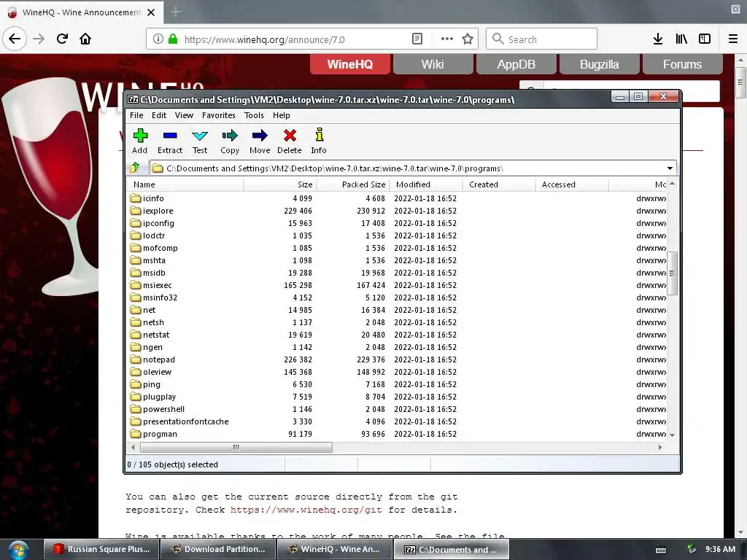This screenshot has width=747, height=560.
Task: Open a new Firefox tab
Action: tap(176, 12)
